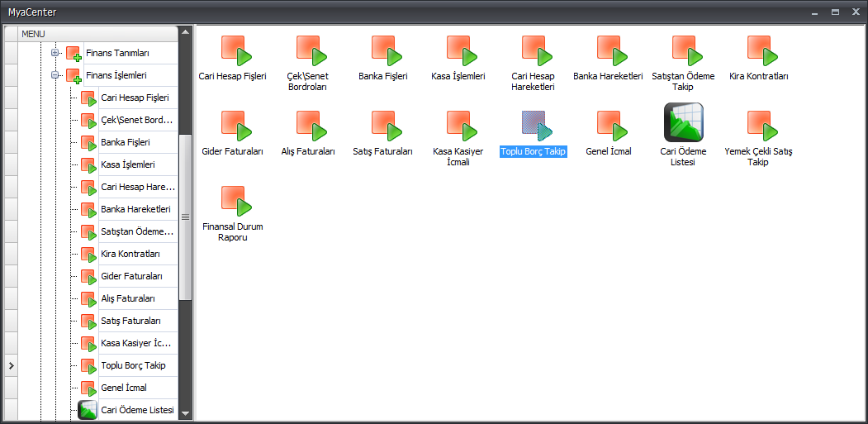Screen dimensions: 868x424
Task: Open Gider Faturaları large icon
Action: (x=236, y=126)
